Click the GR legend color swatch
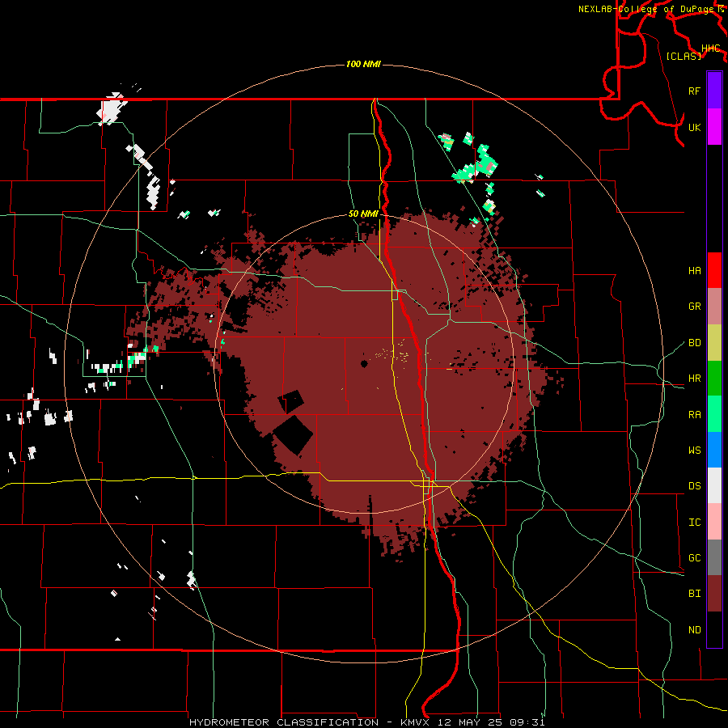The width and height of the screenshot is (728, 728). tap(714, 307)
